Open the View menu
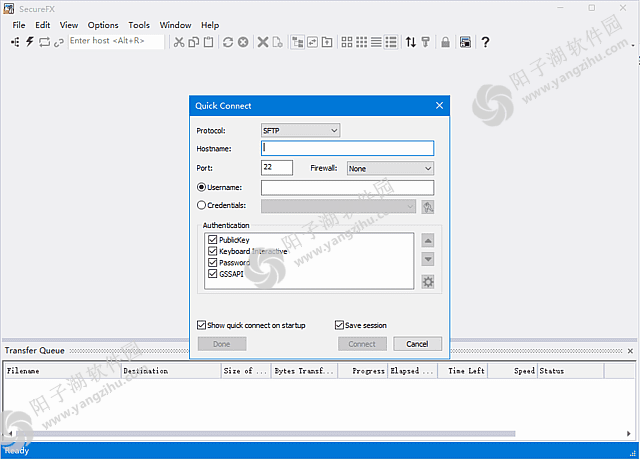 click(x=69, y=25)
